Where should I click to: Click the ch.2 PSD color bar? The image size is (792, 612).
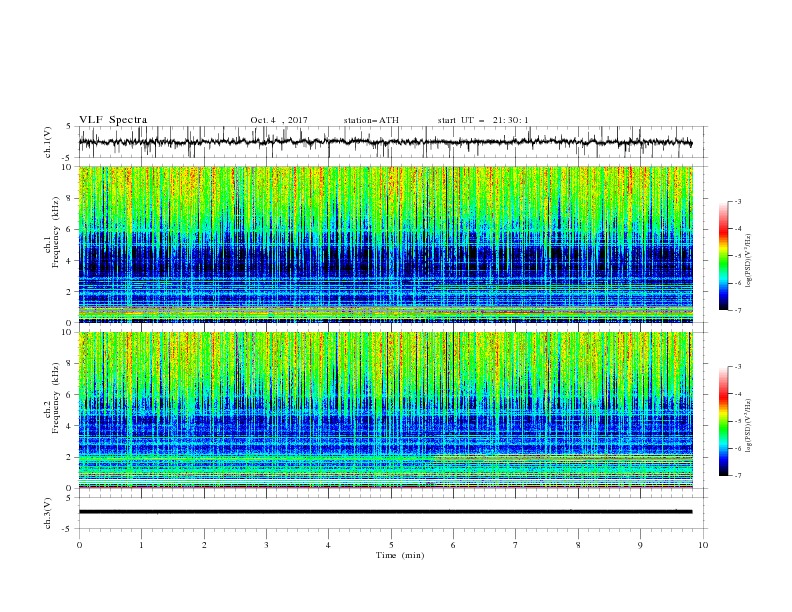(x=723, y=421)
